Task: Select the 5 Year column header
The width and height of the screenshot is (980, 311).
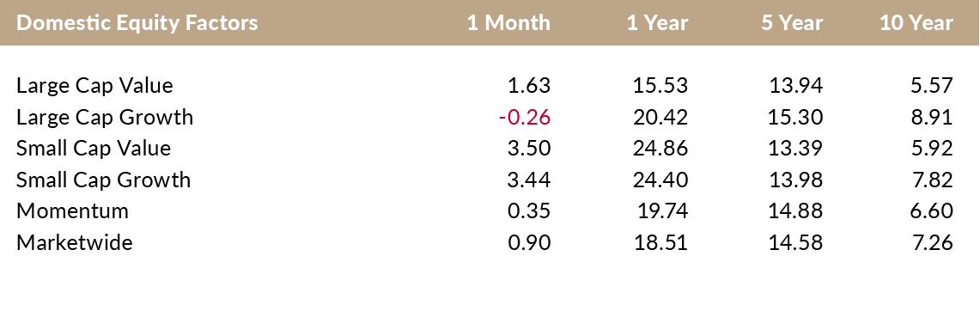Action: pyautogui.click(x=792, y=23)
